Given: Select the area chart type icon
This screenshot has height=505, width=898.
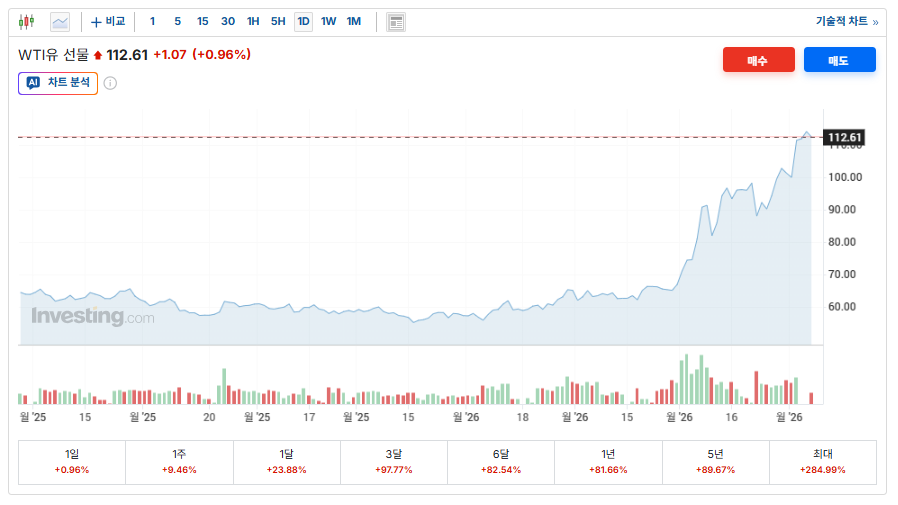Looking at the screenshot, I should tap(60, 21).
